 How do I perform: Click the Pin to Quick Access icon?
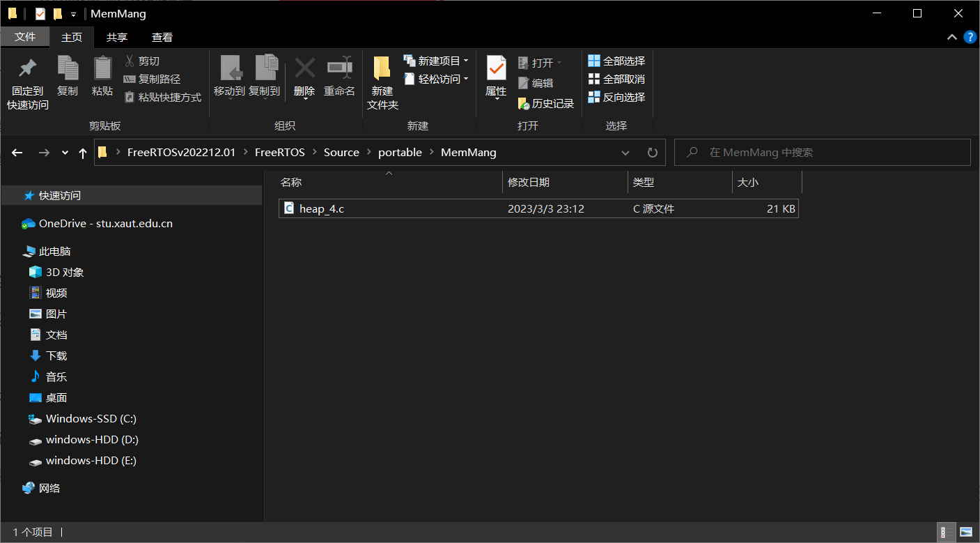click(27, 68)
